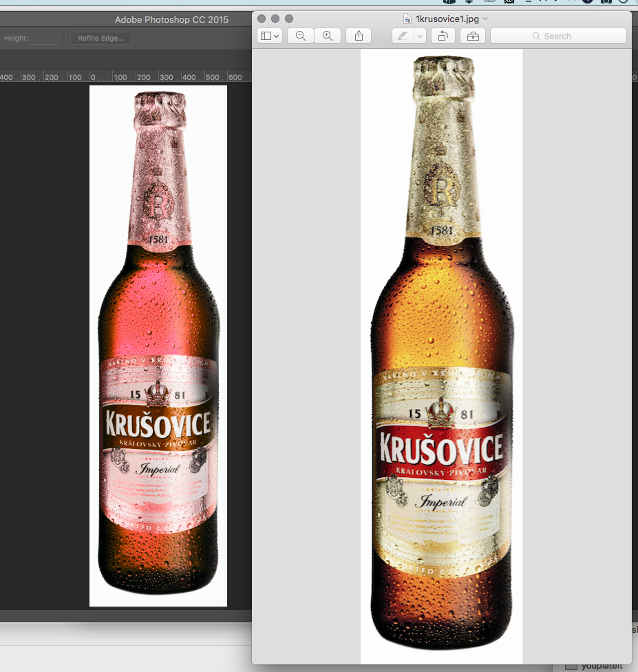Maximize the Preview window with the zoom button
The image size is (638, 672).
289,19
